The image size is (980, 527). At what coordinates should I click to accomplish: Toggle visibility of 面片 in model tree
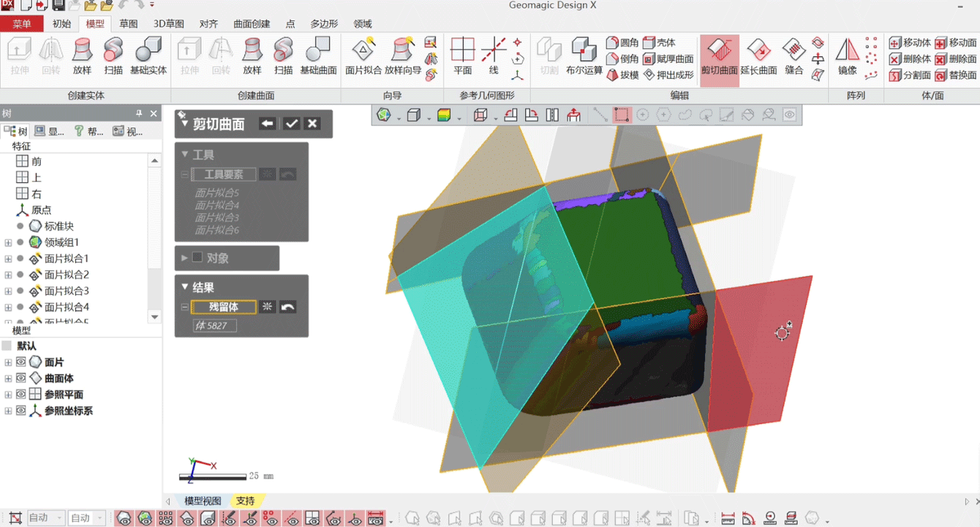coord(21,362)
